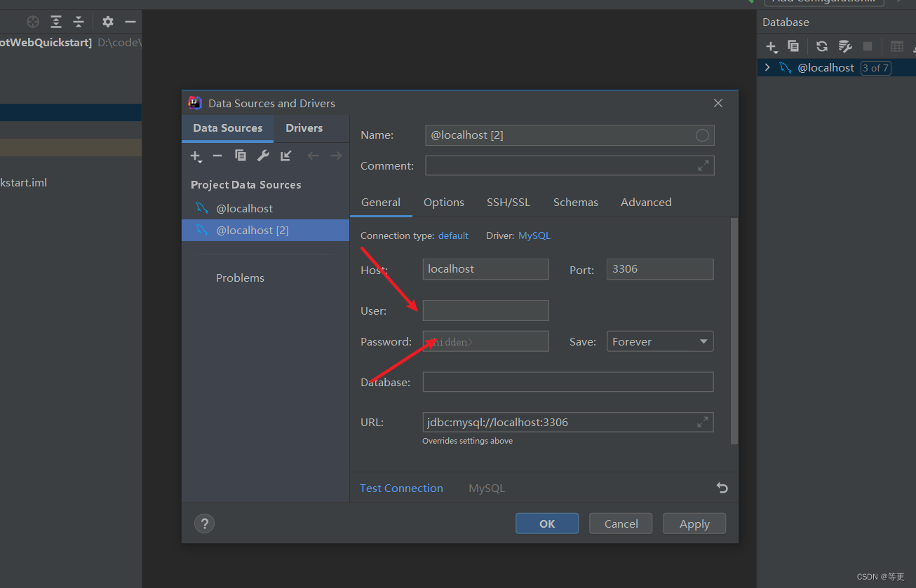Image resolution: width=916 pixels, height=588 pixels.
Task: Click the Name input field
Action: (570, 135)
